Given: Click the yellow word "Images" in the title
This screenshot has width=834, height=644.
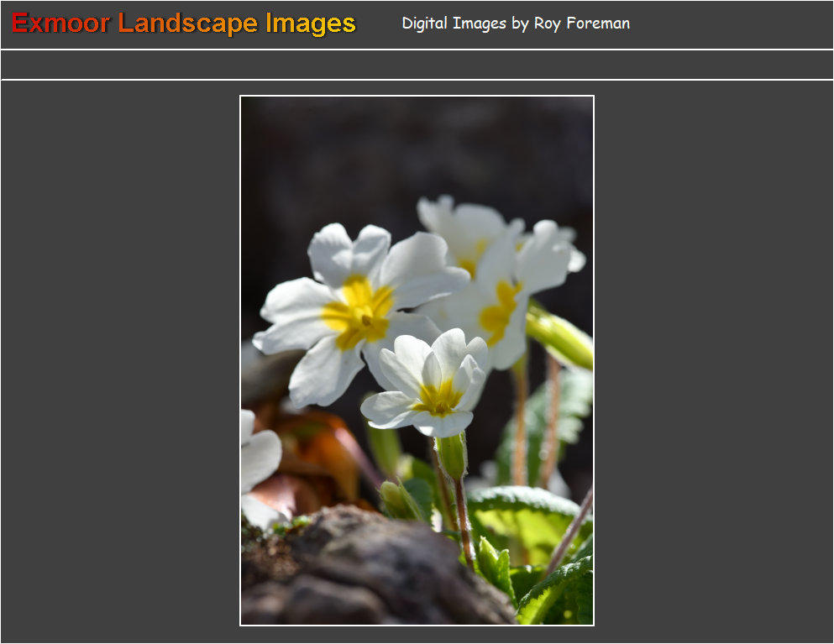Looking at the screenshot, I should (310, 24).
